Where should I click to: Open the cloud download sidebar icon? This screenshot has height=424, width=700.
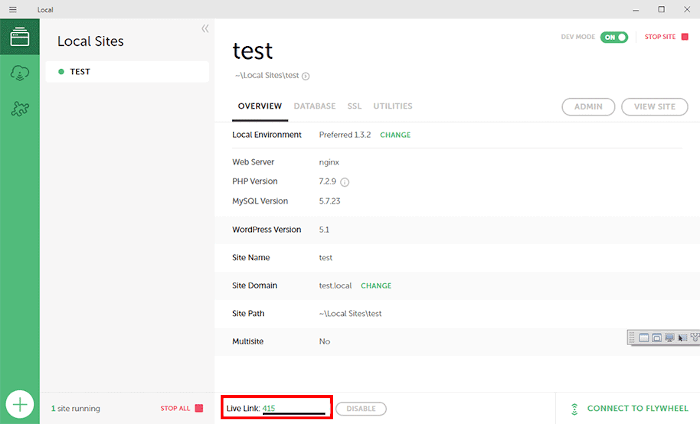point(20,73)
